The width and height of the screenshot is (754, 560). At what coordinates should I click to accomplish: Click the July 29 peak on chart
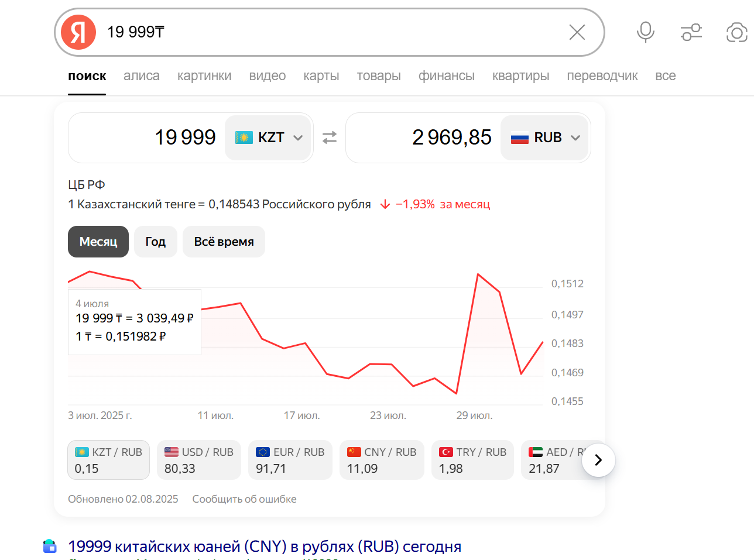pyautogui.click(x=478, y=274)
